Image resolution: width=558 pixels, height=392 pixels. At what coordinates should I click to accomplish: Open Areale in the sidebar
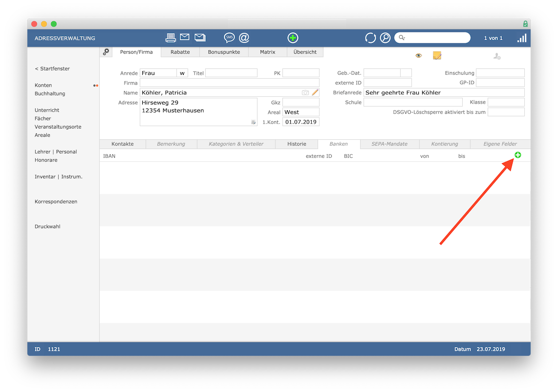43,135
